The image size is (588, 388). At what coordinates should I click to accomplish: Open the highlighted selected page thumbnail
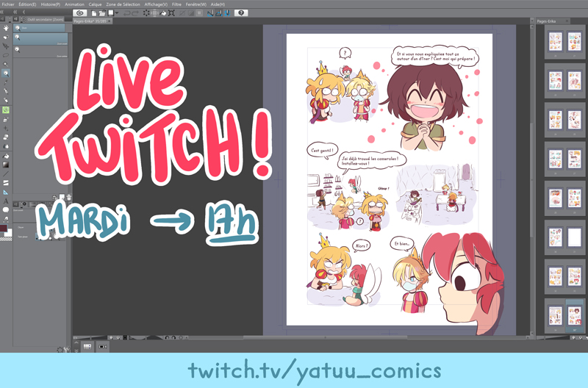point(574,315)
